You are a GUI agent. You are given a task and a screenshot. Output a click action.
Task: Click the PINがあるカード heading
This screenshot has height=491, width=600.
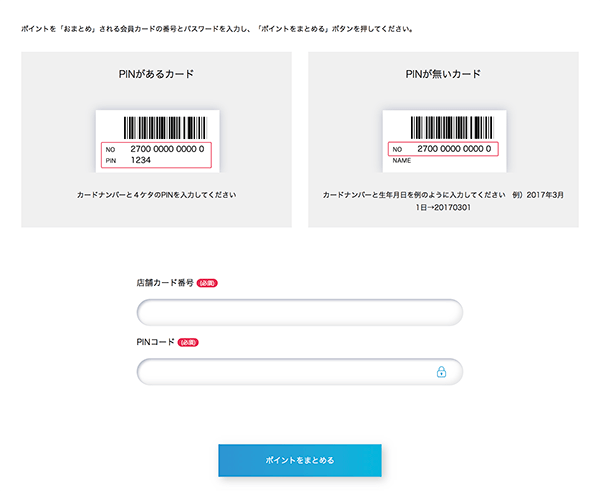pyautogui.click(x=156, y=74)
